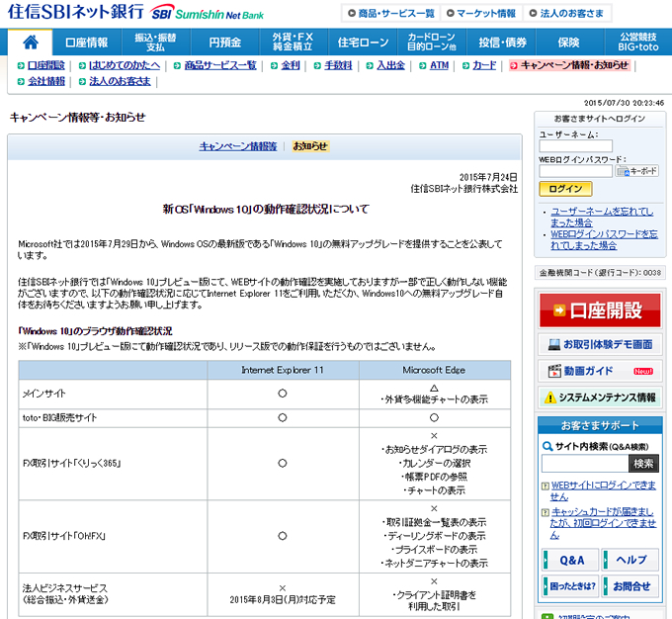
Task: Select the お知らせ tab
Action: point(310,146)
